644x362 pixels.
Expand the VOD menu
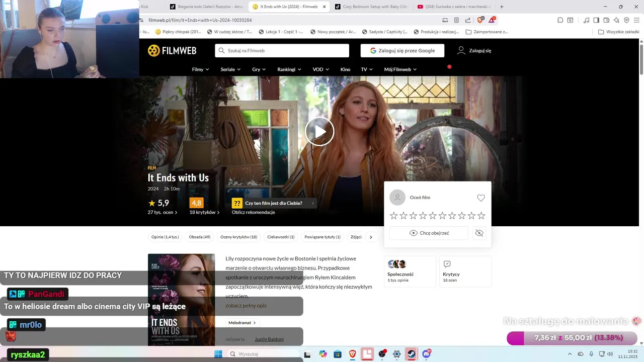320,69
